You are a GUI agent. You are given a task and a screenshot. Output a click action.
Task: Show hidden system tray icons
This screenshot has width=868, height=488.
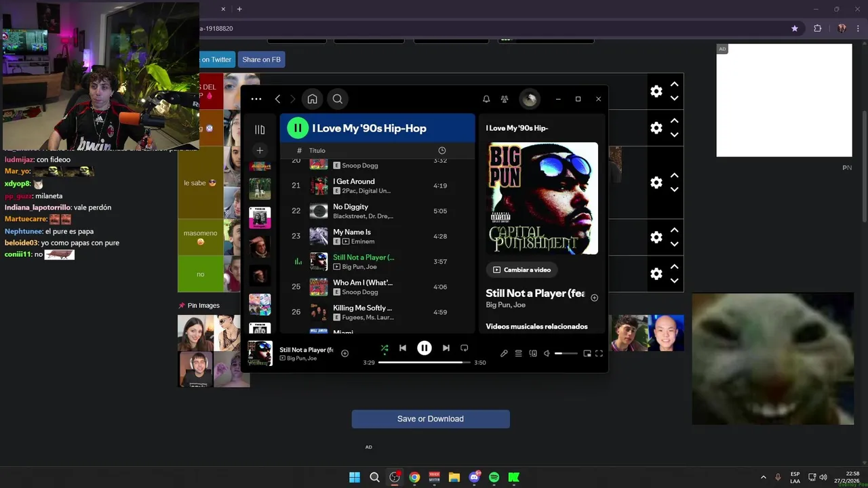pos(764,477)
